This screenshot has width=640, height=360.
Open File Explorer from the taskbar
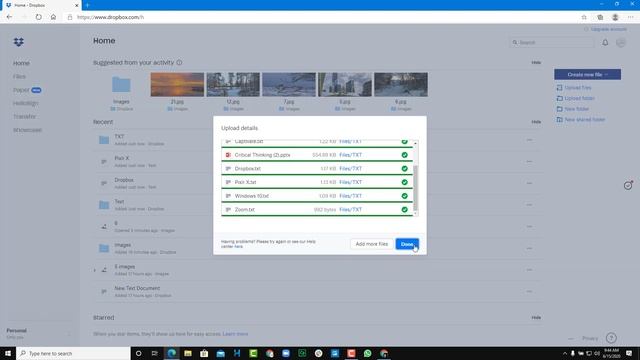pyautogui.click(x=188, y=353)
